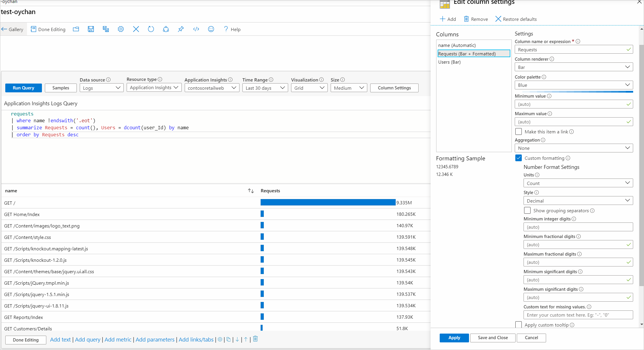
Task: Click the Minimum integer digits input field
Action: tap(578, 227)
